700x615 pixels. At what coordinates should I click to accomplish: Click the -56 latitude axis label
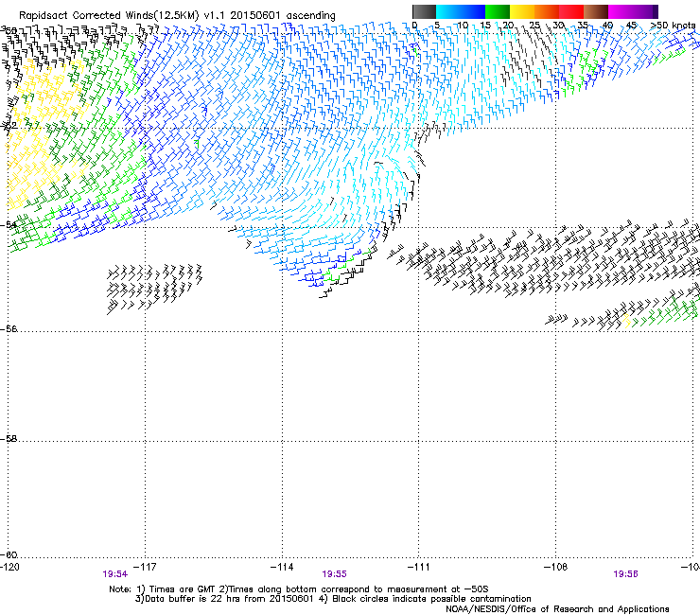(9, 328)
